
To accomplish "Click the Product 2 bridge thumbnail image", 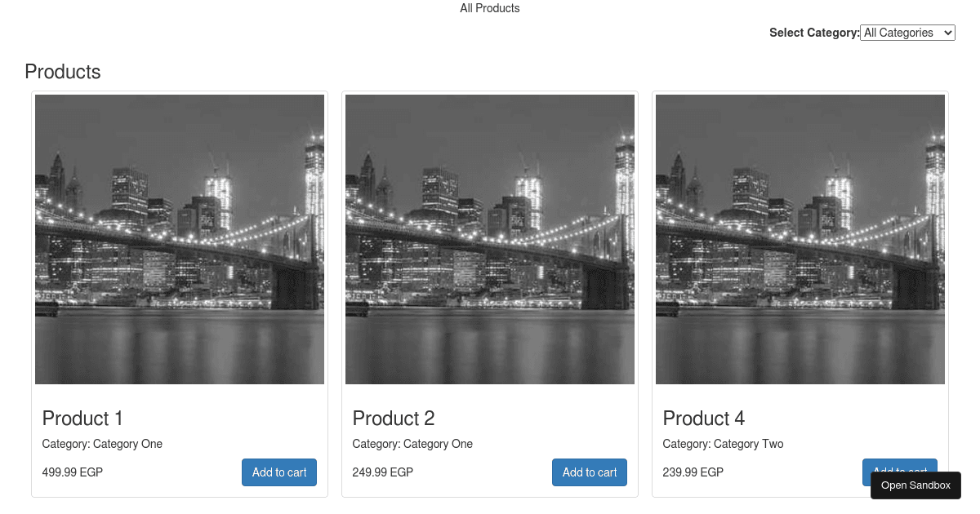I will (x=489, y=239).
